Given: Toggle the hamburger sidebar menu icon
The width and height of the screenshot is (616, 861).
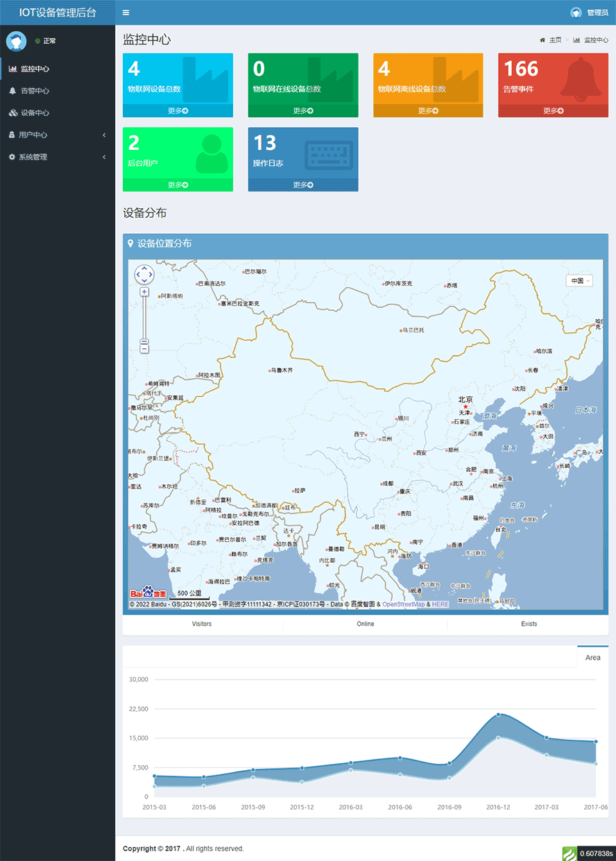Looking at the screenshot, I should tap(126, 12).
